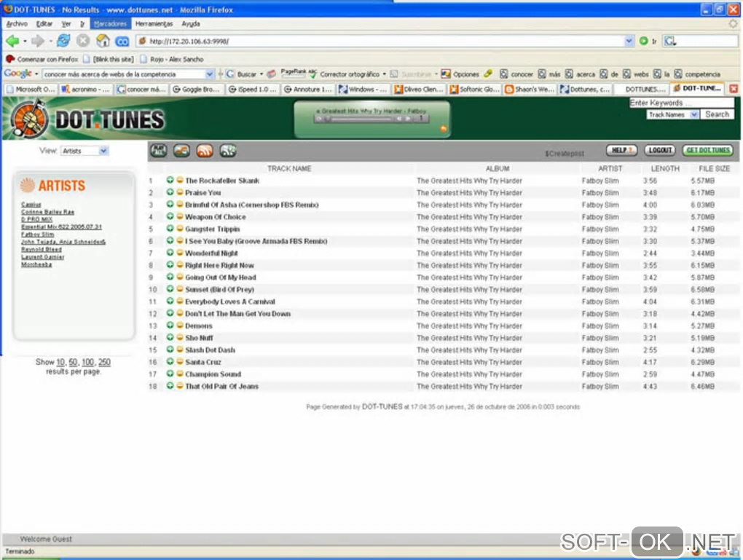The width and height of the screenshot is (743, 560).
Task: Open the Editar menu
Action: tap(44, 24)
